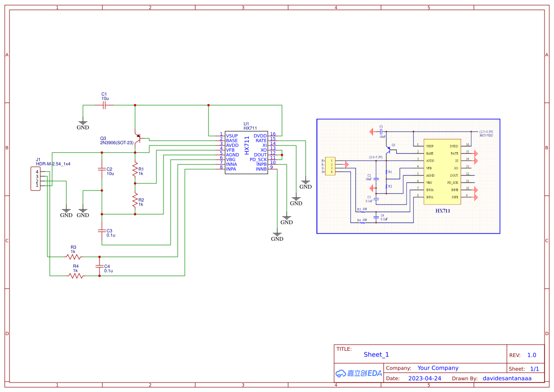Select capacitor C4 symbol
This screenshot has width=554, height=392.
[99, 266]
